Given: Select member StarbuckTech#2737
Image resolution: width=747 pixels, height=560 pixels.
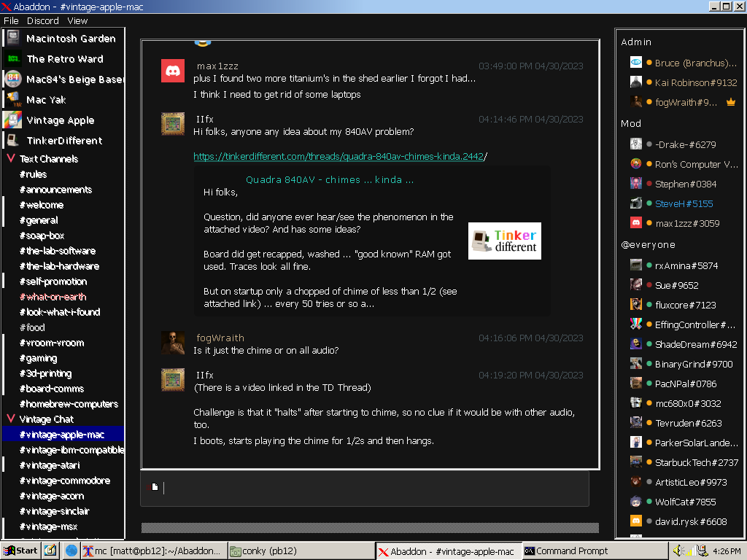Looking at the screenshot, I should 697,462.
